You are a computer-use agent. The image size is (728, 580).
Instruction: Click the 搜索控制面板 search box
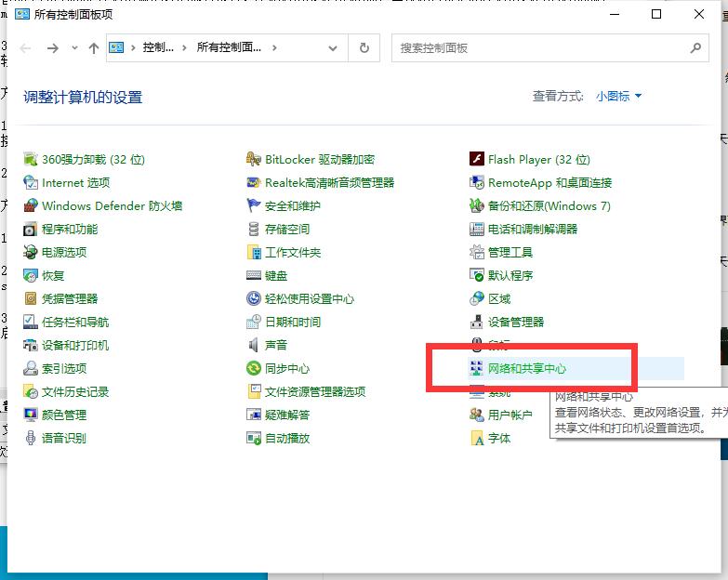coord(539,48)
